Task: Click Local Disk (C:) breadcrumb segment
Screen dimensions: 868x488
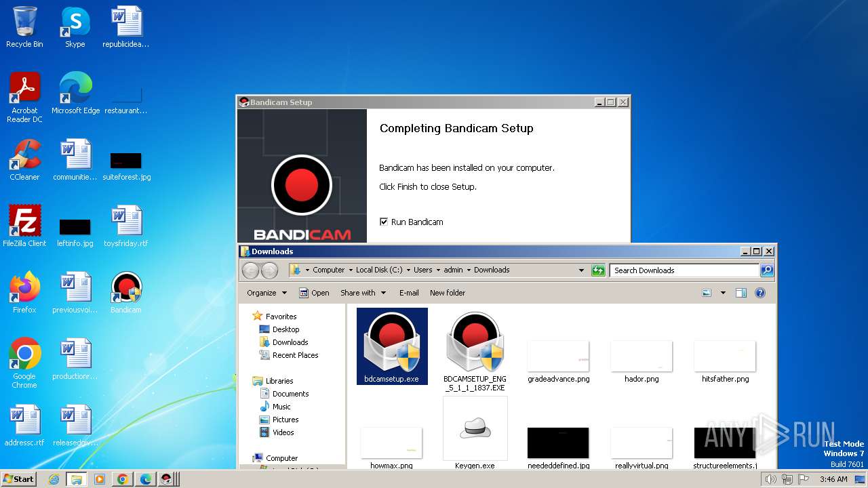Action: click(379, 270)
